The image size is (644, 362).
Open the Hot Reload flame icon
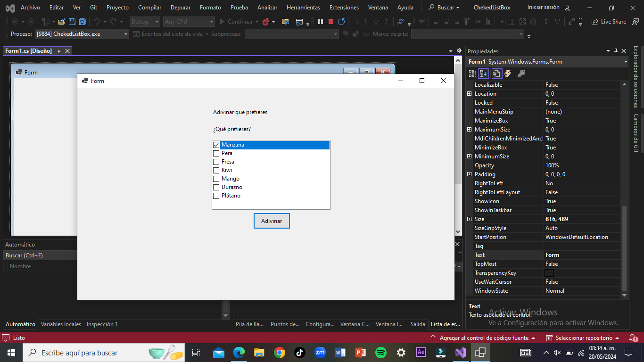(266, 22)
